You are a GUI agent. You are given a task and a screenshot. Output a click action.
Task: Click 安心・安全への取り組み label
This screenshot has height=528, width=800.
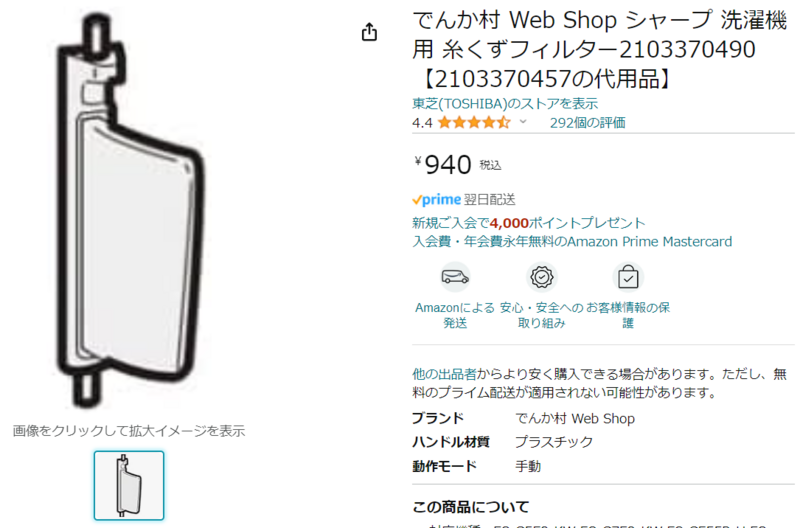[541, 315]
